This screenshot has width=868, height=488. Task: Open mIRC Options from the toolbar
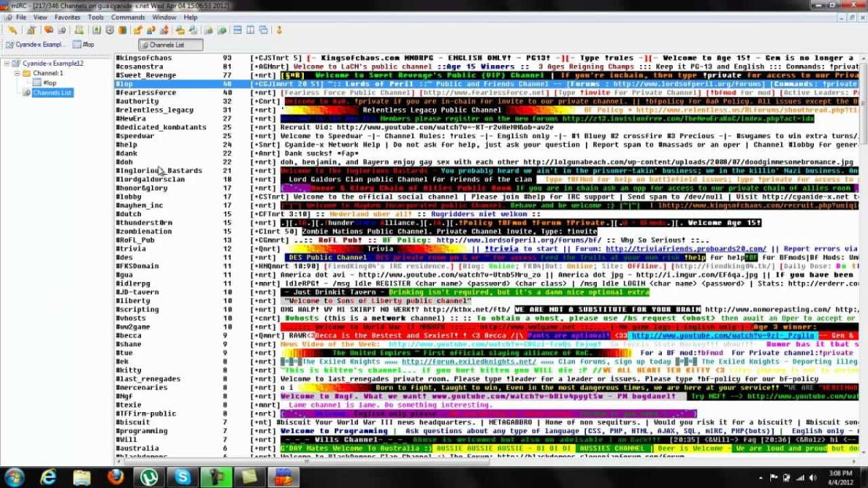30,30
